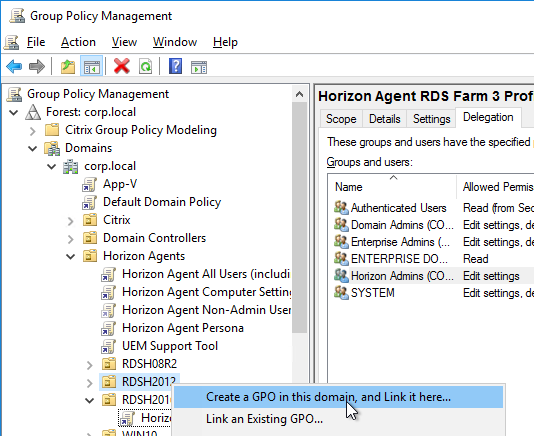Toggle the Show/Hide Action Pane icon
This screenshot has height=436, width=534.
(199, 67)
